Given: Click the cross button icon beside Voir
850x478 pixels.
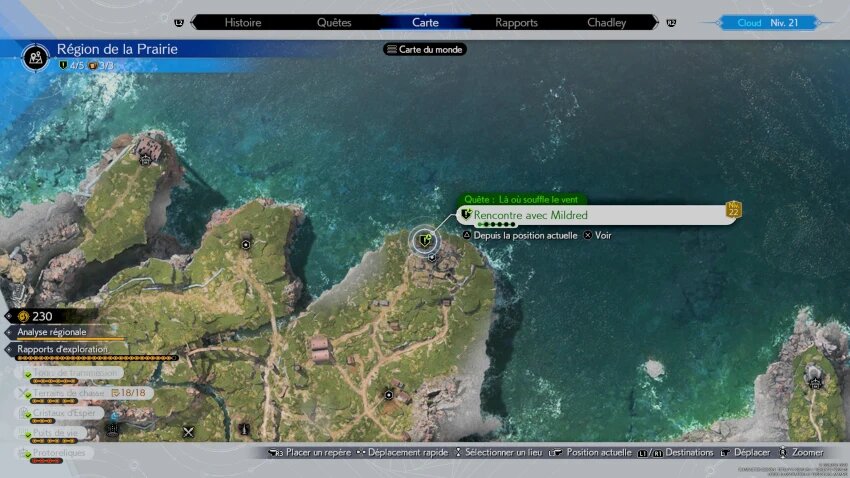Looking at the screenshot, I should click(588, 235).
